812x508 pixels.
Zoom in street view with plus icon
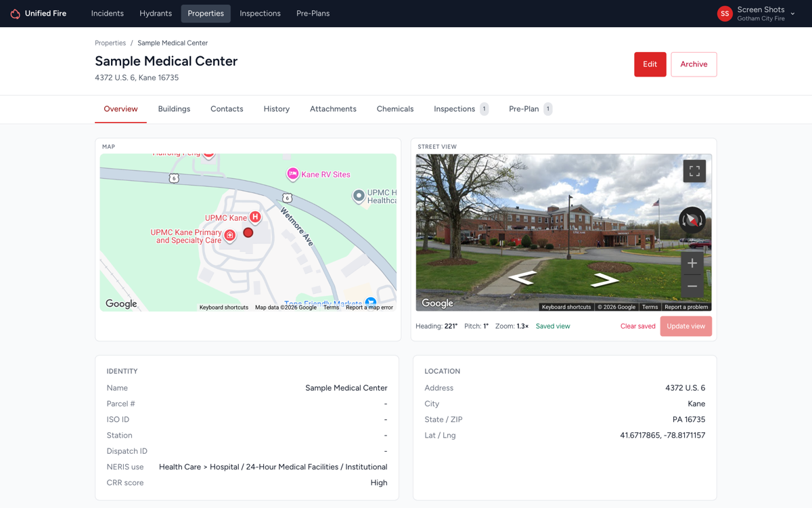tap(692, 263)
